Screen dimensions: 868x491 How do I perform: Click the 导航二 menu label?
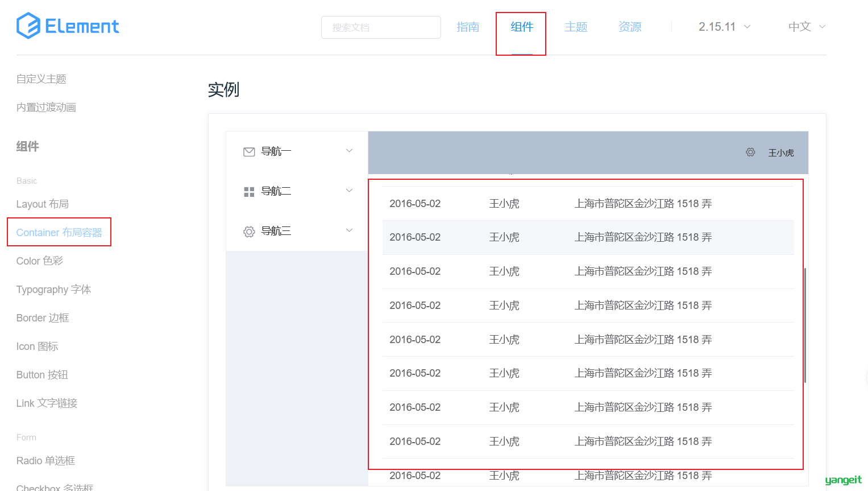tap(276, 191)
